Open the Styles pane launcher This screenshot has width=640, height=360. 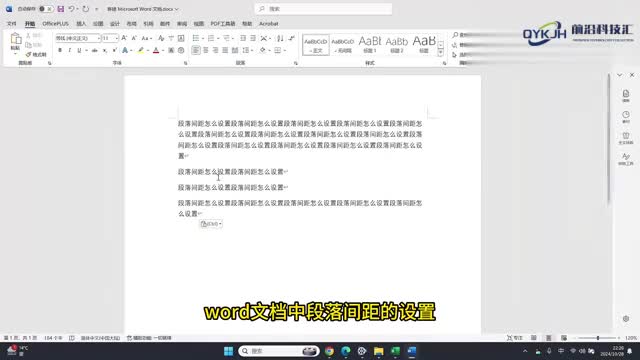[x=444, y=63]
